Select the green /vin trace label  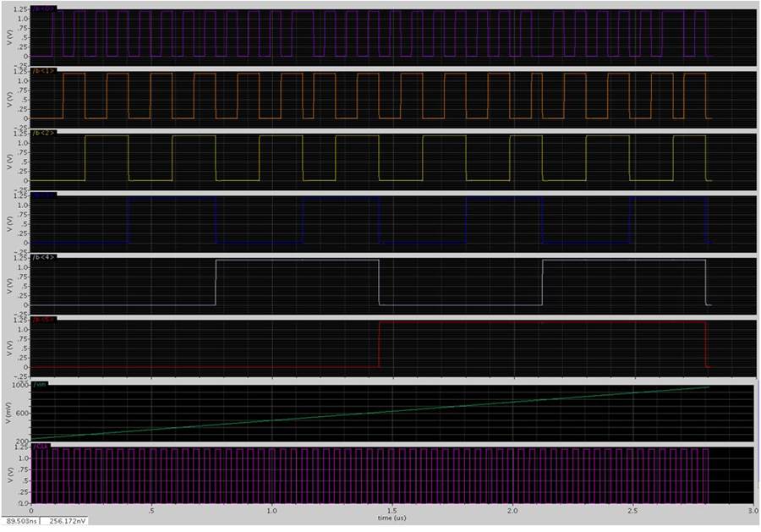click(x=39, y=383)
